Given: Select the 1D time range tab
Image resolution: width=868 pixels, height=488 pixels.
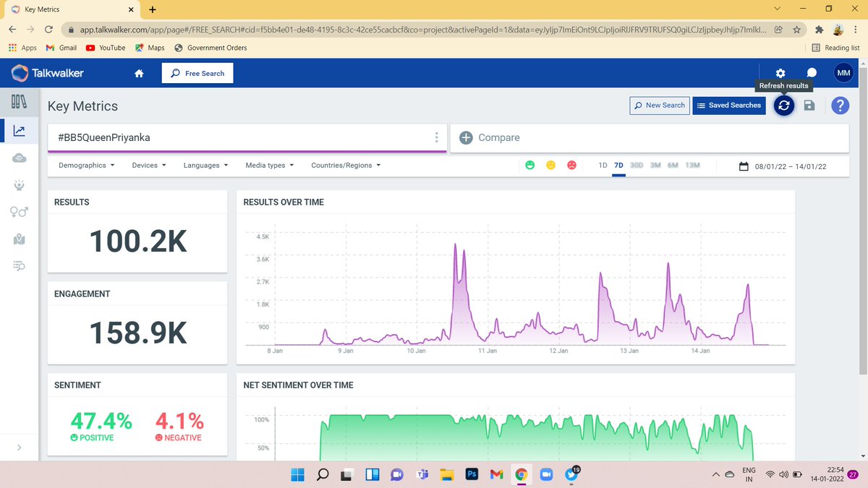Looking at the screenshot, I should 603,166.
